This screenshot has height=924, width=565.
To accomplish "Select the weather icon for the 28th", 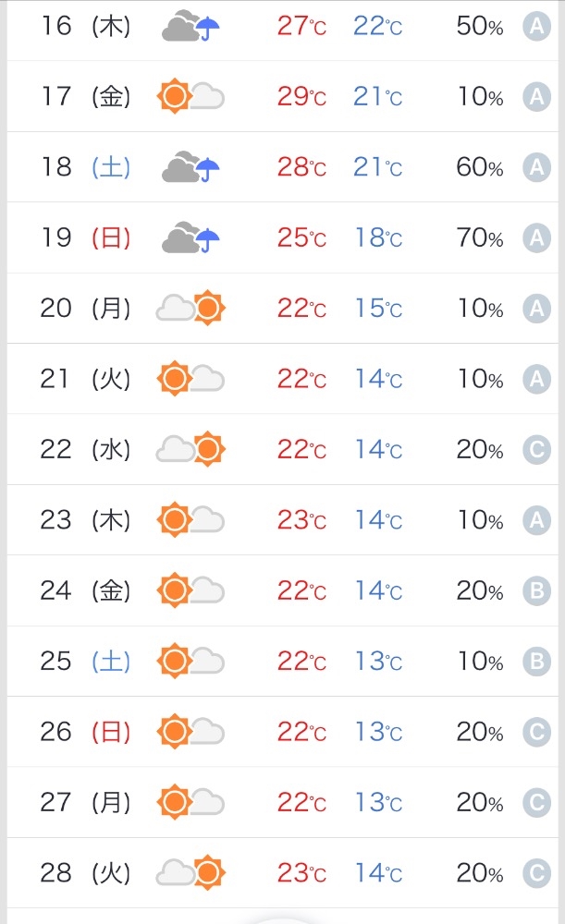I will click(x=190, y=872).
